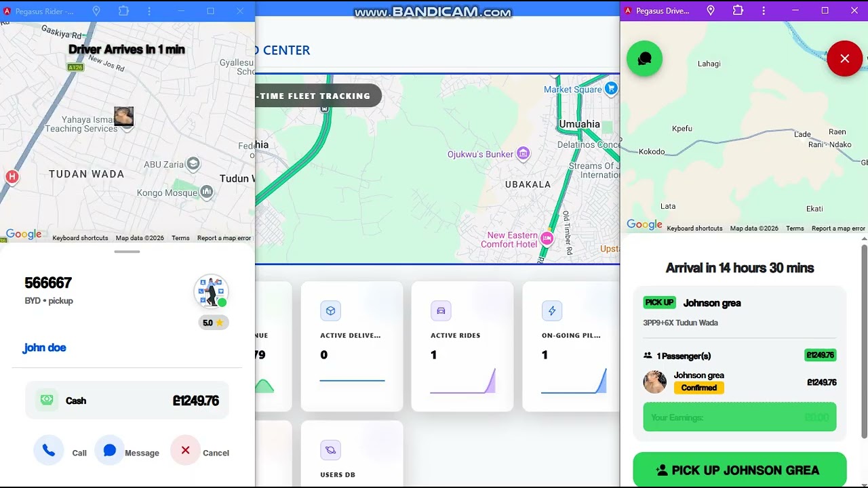The height and width of the screenshot is (488, 868).
Task: Open three-dot menu in Pegasus Rider title bar
Action: (149, 11)
